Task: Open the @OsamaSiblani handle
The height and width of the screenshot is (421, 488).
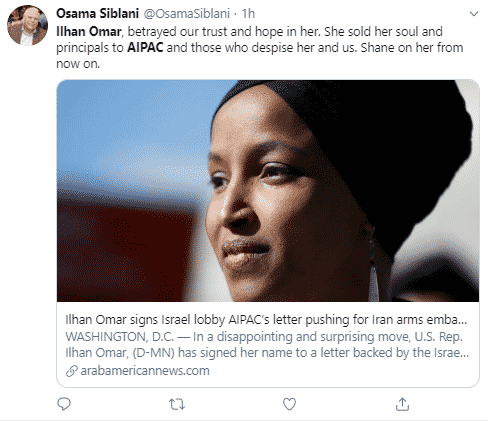Action: point(187,14)
